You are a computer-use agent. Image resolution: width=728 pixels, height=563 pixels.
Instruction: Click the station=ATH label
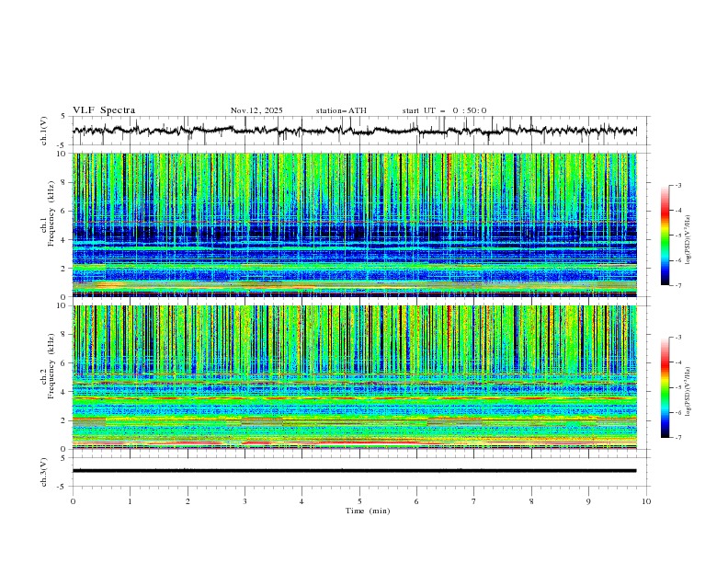(x=341, y=110)
